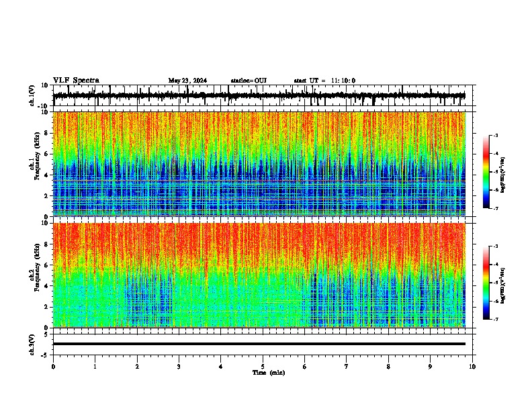Click the "station=OUI" label
The image size is (532, 411).
(249, 81)
